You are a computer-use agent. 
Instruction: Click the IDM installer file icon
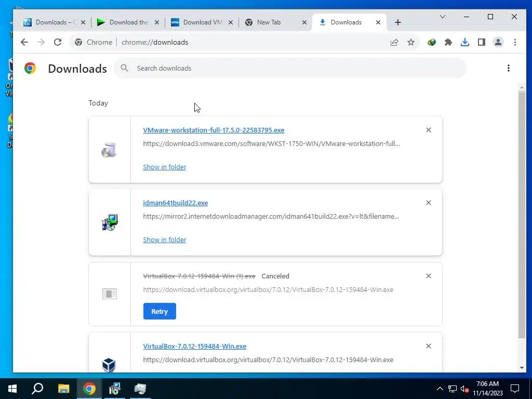click(x=110, y=222)
